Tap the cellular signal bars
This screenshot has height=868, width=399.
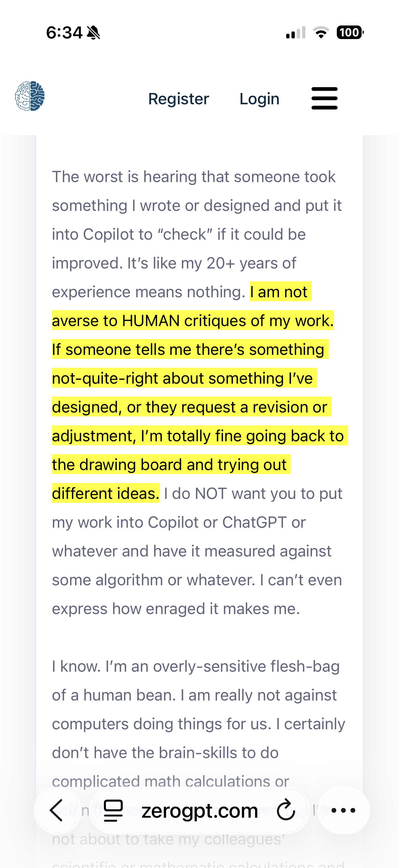pos(296,32)
